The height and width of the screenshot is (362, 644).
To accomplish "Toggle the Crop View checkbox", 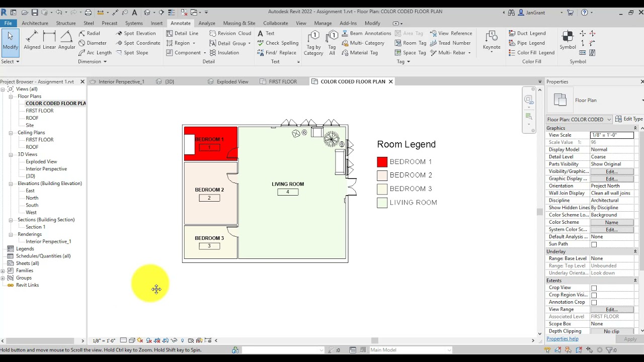I will coord(594,288).
